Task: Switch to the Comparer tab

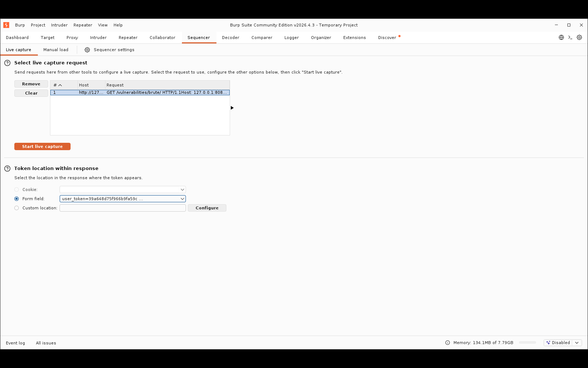Action: click(262, 38)
